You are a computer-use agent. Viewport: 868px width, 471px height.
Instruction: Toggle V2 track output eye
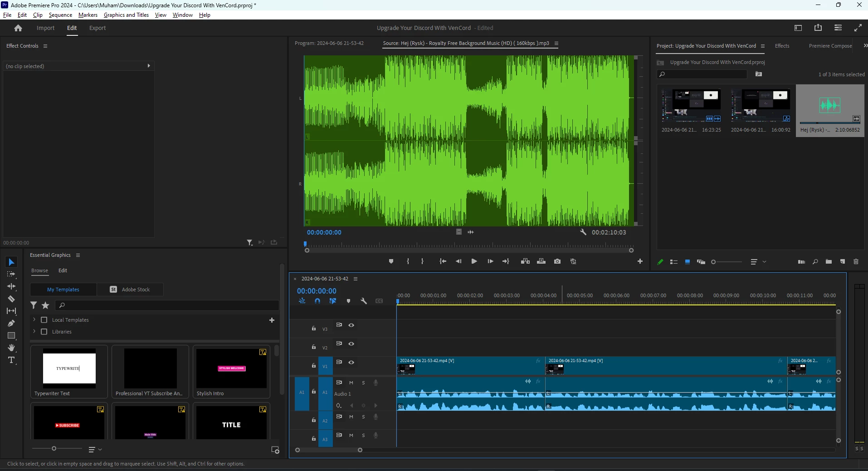pyautogui.click(x=351, y=344)
